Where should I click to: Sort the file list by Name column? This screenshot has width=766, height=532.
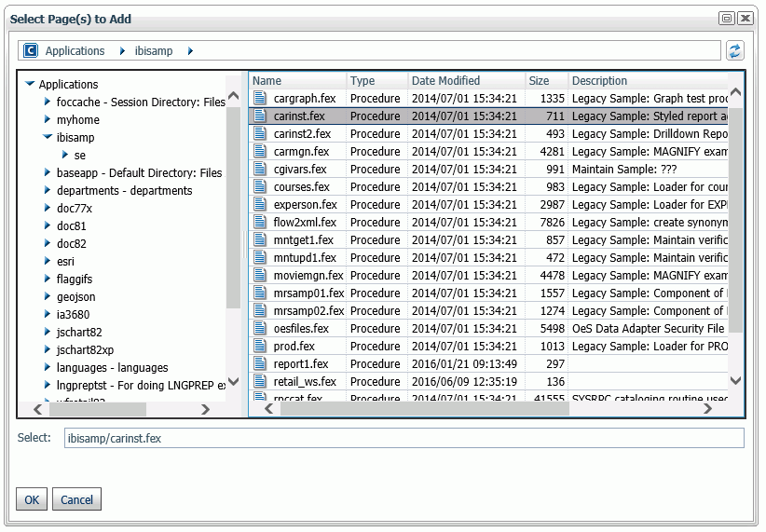(297, 80)
